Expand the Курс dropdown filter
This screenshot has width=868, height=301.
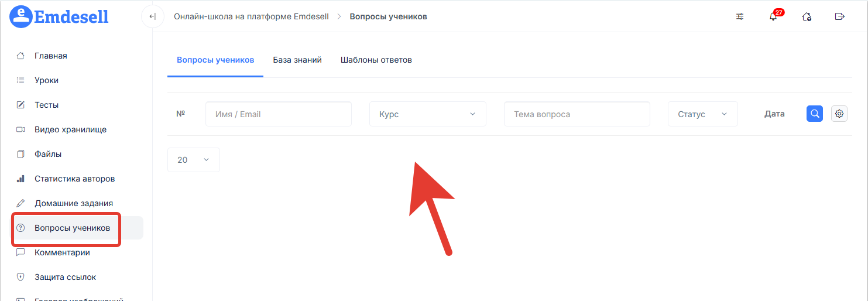point(427,114)
